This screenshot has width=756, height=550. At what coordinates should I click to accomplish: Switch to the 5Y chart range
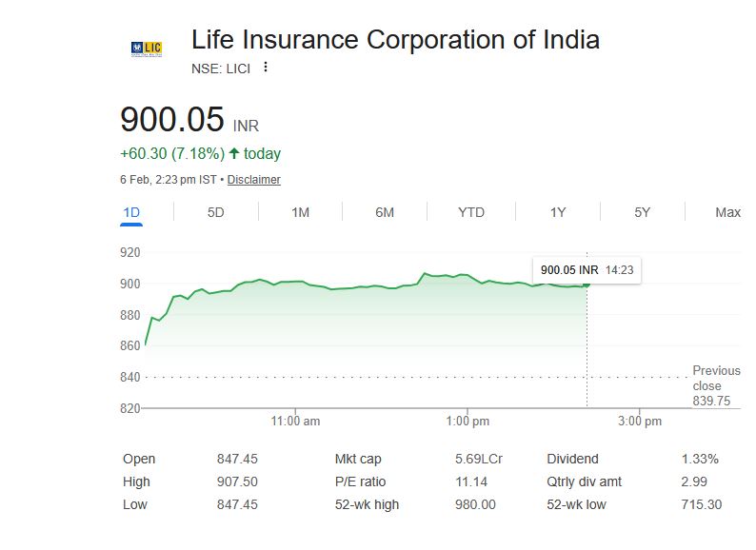[x=643, y=212]
